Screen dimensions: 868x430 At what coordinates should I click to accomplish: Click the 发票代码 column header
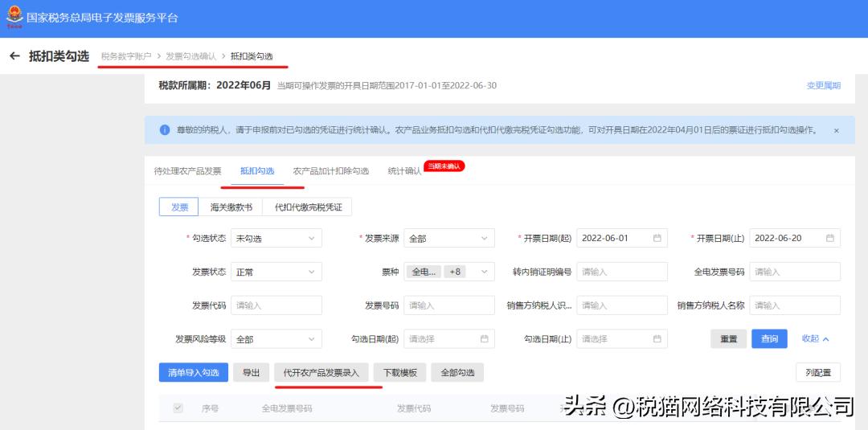(414, 408)
